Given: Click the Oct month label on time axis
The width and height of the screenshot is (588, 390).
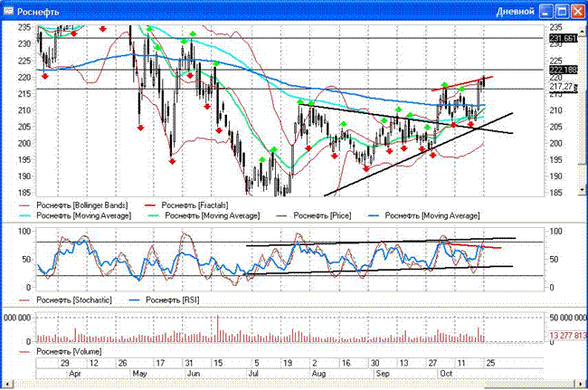Looking at the screenshot, I should [x=446, y=374].
